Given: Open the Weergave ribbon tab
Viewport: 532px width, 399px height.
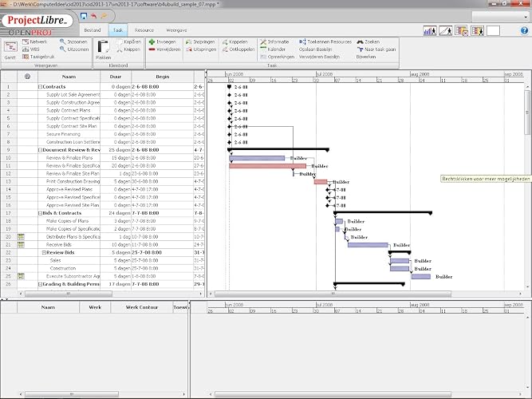Looking at the screenshot, I should tap(176, 30).
